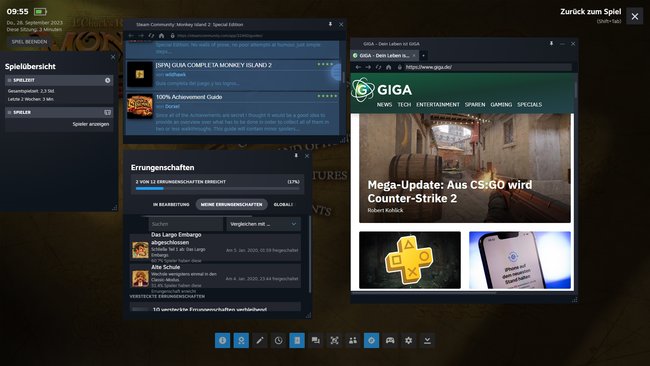Toggle the Achievements window toolbar button
Screen dimensions: 650x366
[x=241, y=340]
